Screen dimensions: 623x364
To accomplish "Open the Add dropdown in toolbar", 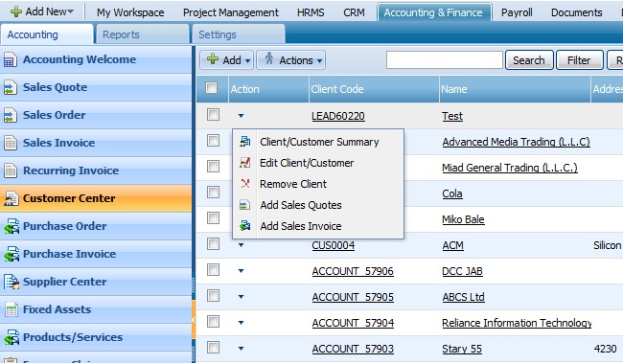I will point(226,60).
